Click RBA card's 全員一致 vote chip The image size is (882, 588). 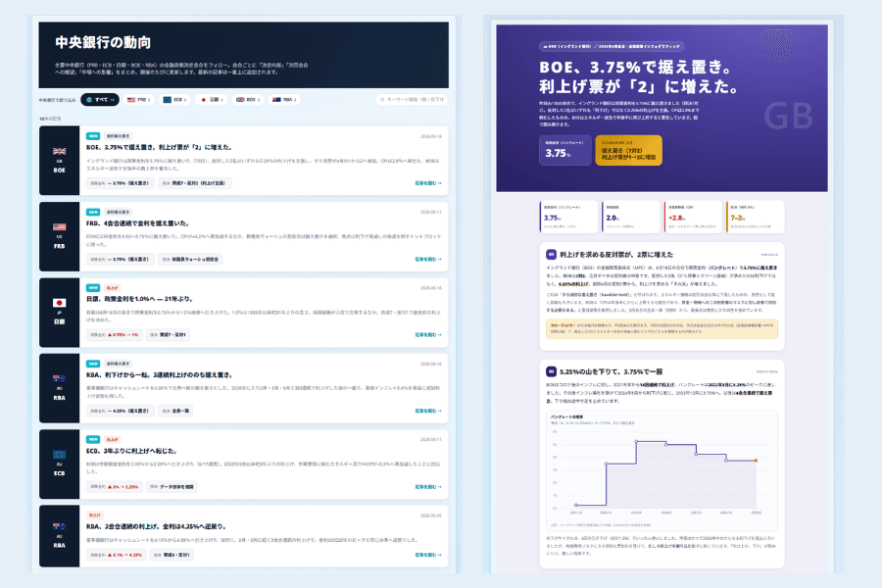(175, 411)
